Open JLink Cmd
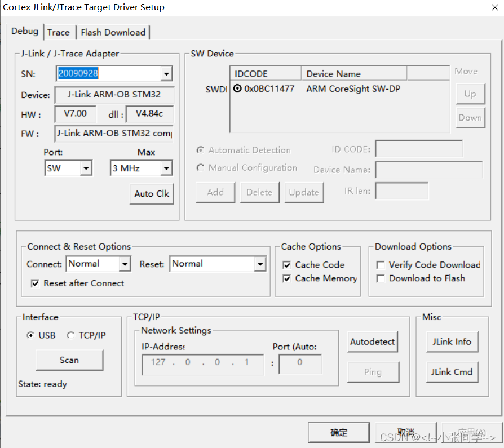504x448 pixels. [452, 372]
